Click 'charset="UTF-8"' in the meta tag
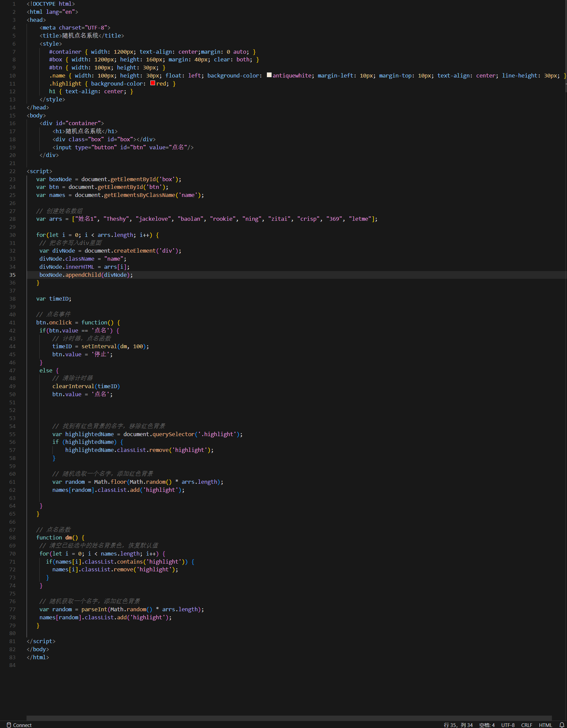 [83, 28]
